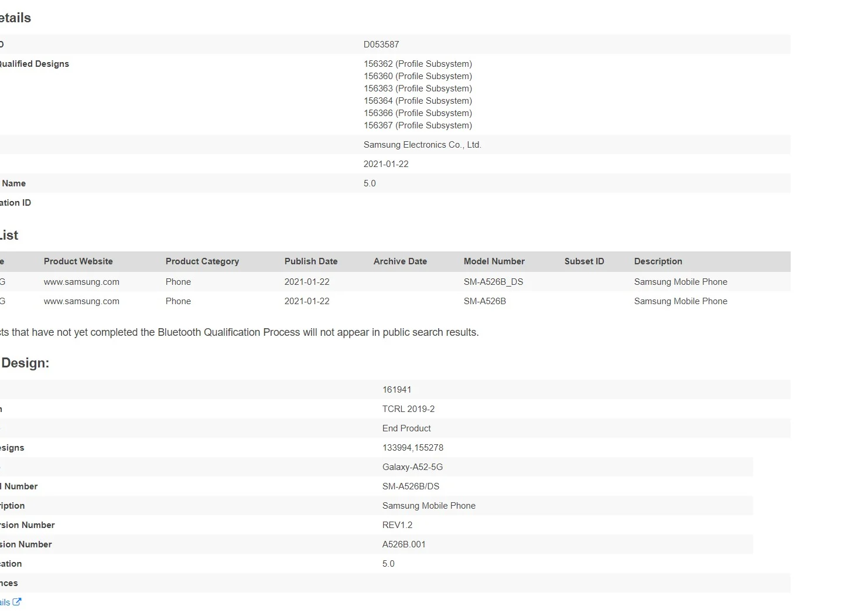Click the referenced designs 133994,155278
Image resolution: width=868 pixels, height=613 pixels.
(x=413, y=448)
